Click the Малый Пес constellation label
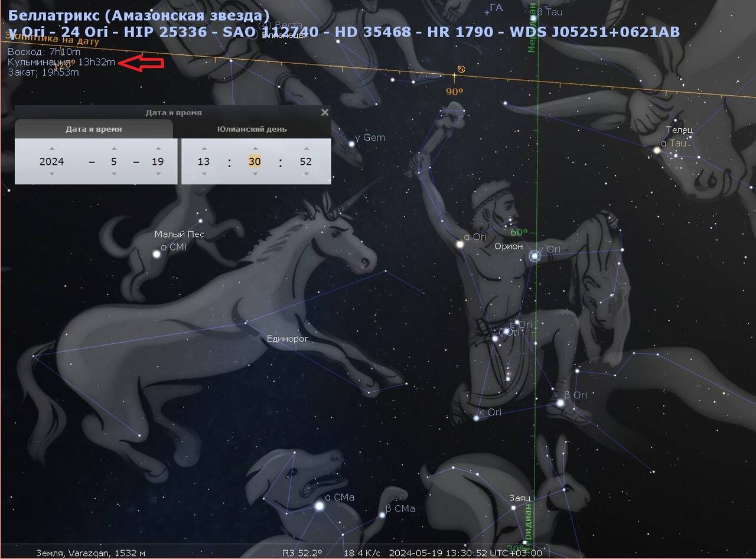This screenshot has height=559, width=756. 180,234
